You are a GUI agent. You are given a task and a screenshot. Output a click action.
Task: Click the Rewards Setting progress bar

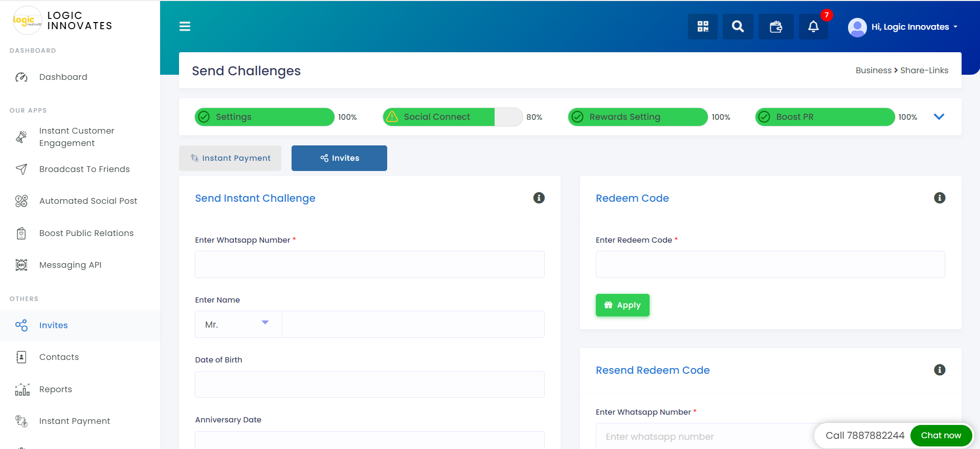click(638, 117)
